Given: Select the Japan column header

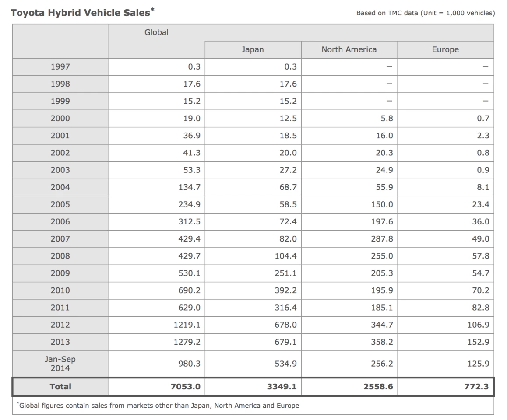Looking at the screenshot, I should (x=253, y=49).
